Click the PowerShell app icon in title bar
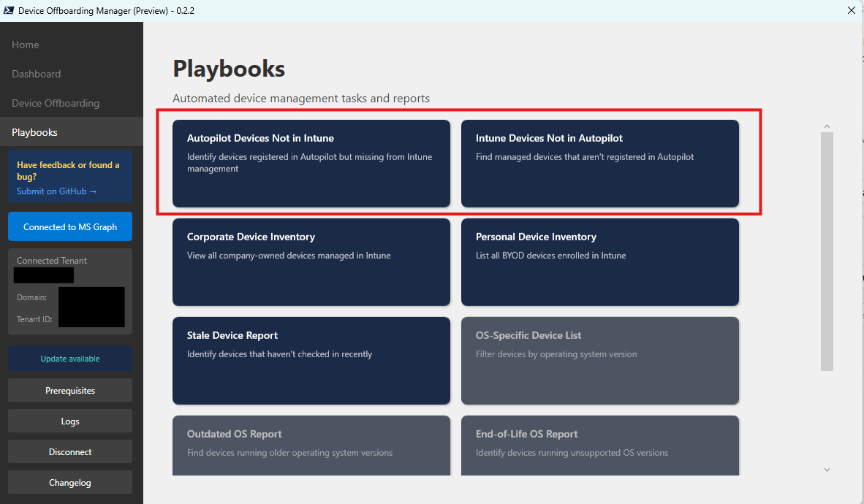Viewport: 864px width, 504px height. (10, 10)
